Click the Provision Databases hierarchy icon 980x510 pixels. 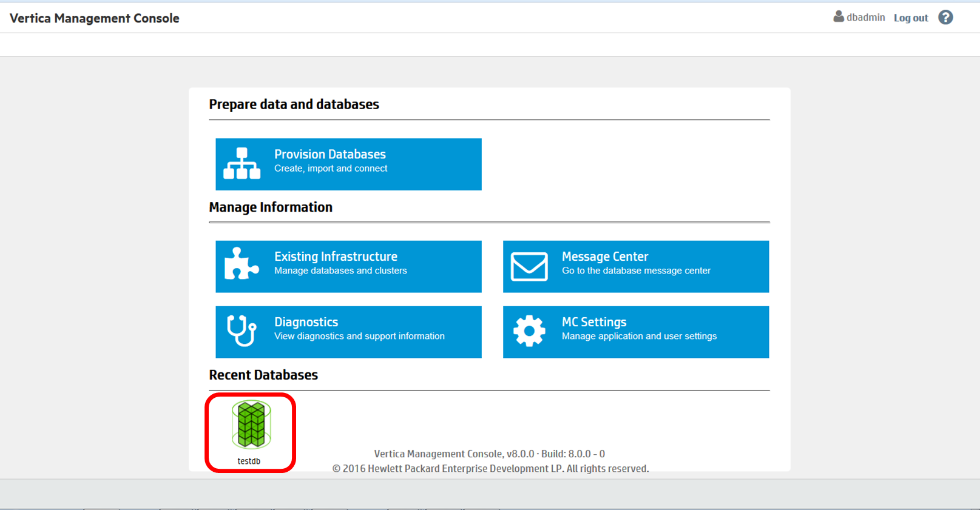242,164
